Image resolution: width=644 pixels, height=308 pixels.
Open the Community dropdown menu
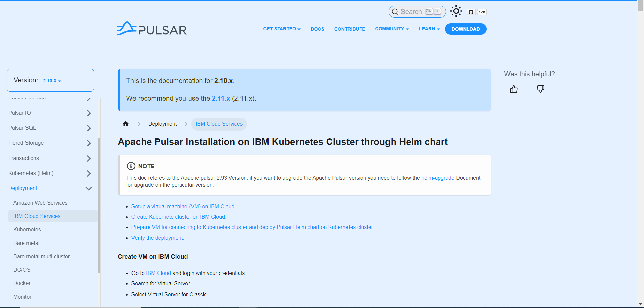point(392,29)
